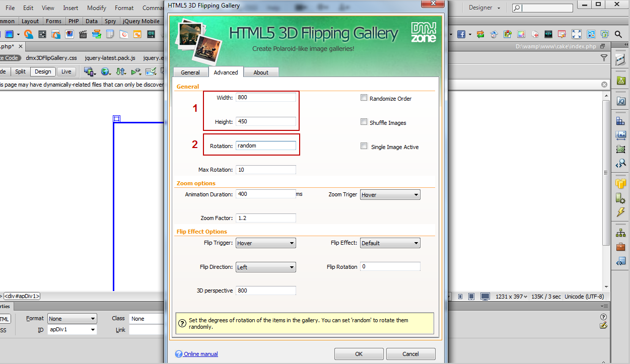630x364 pixels.
Task: Open the Modify menu
Action: click(x=97, y=8)
